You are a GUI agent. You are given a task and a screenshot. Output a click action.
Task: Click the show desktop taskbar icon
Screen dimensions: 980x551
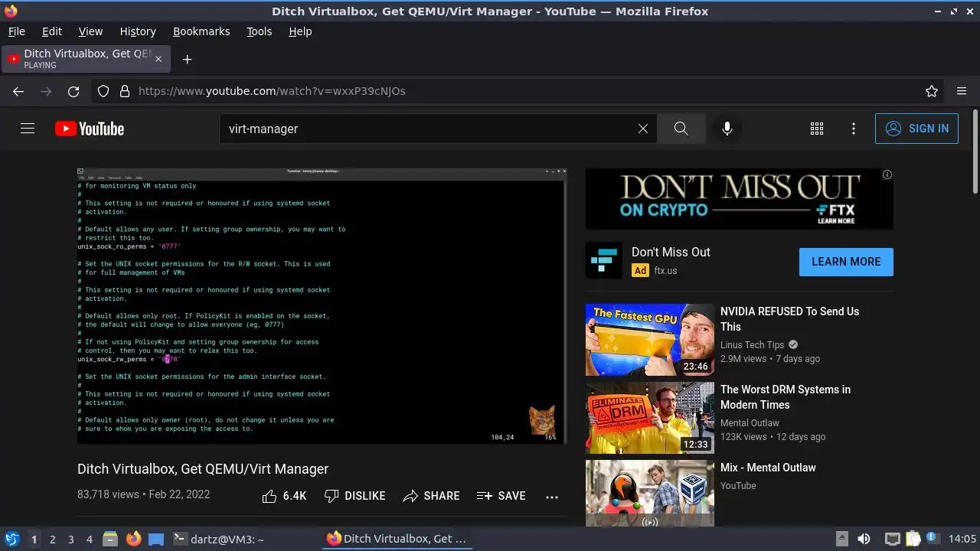pos(156,539)
